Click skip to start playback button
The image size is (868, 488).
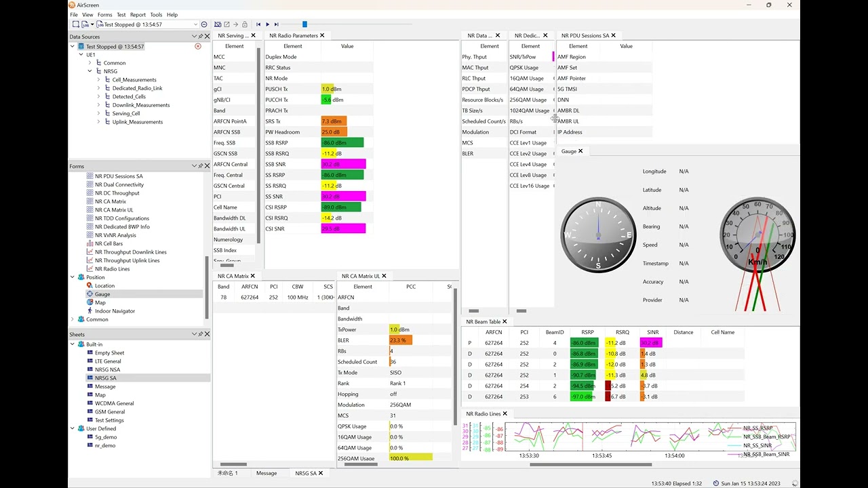pyautogui.click(x=258, y=24)
